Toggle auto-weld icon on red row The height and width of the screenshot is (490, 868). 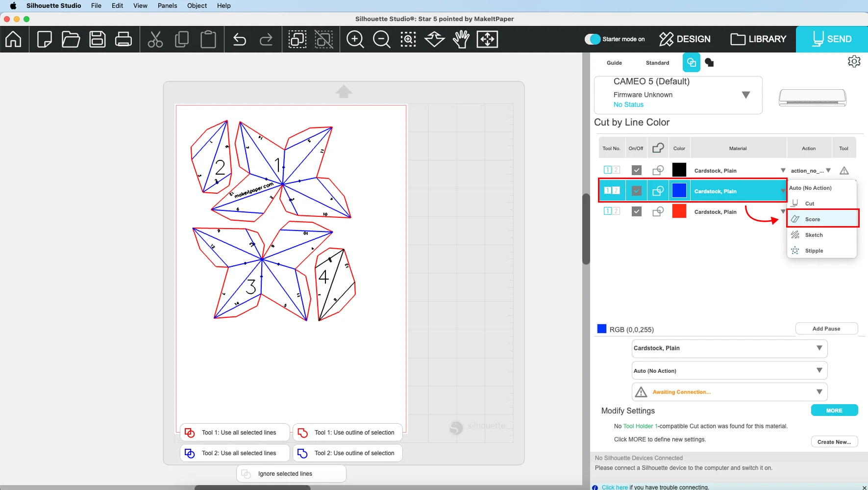pyautogui.click(x=658, y=211)
